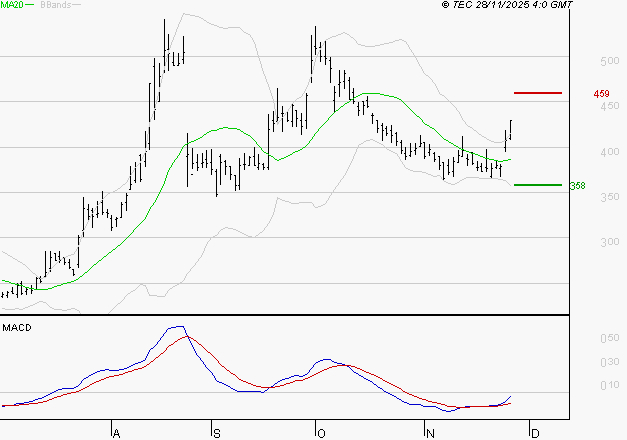Image resolution: width=627 pixels, height=440 pixels.
Task: Click the BBands legend label
Action: click(x=56, y=5)
